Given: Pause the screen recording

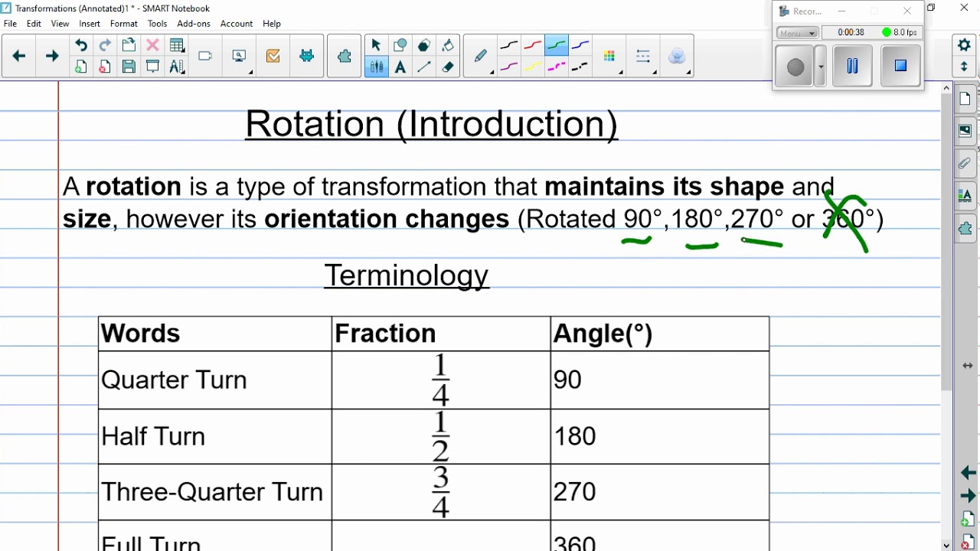Looking at the screenshot, I should click(852, 67).
